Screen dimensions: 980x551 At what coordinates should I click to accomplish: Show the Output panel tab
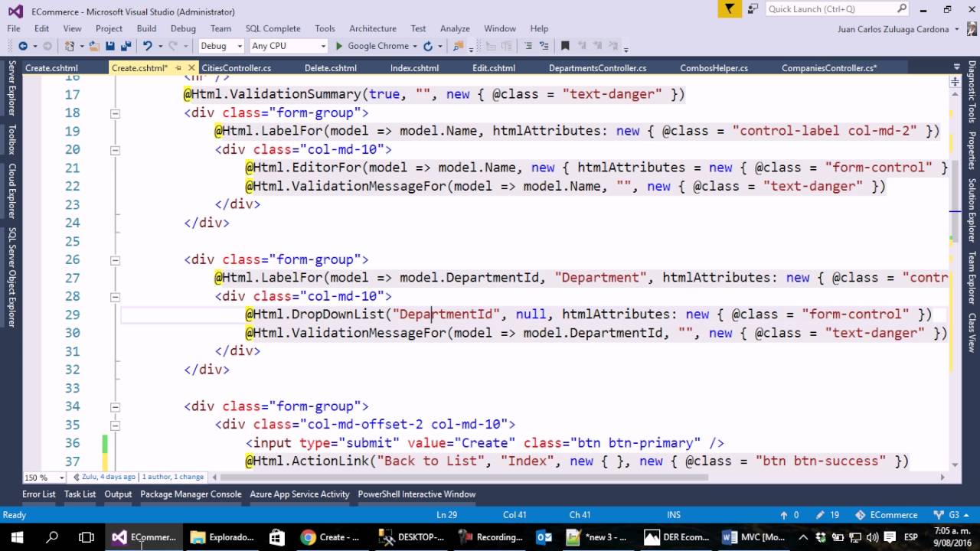[x=118, y=494]
